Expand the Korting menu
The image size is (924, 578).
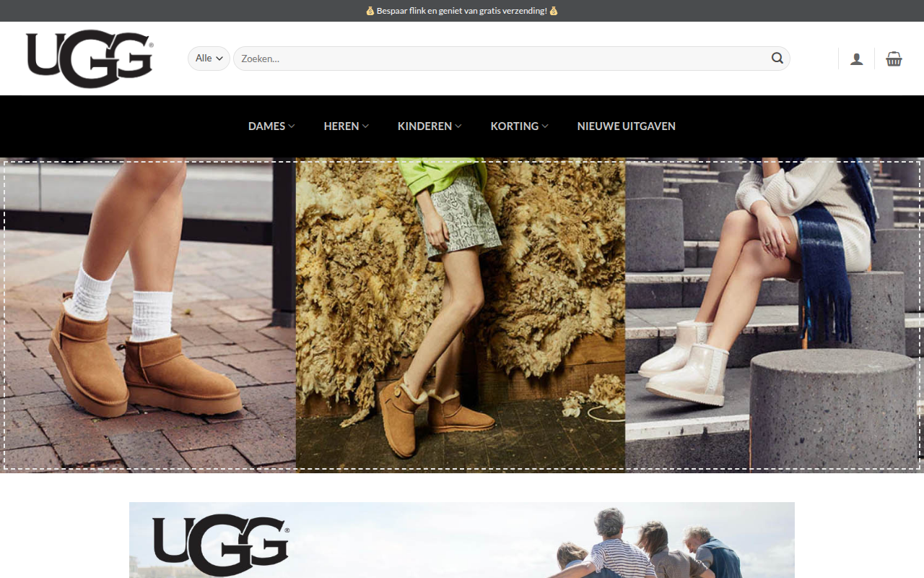[x=520, y=126]
